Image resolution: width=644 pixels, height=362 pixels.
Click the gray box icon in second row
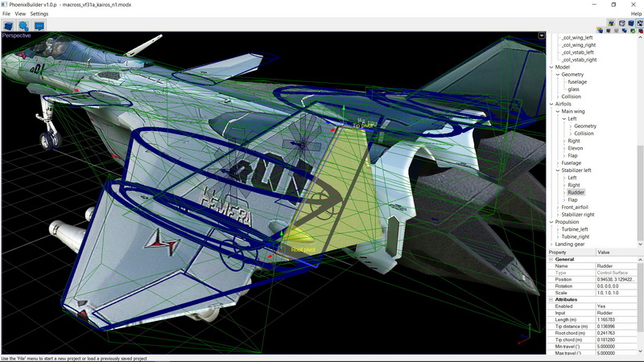tap(616, 31)
